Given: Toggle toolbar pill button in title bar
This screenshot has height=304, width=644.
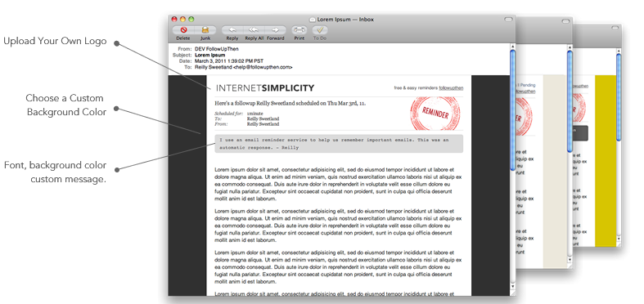Looking at the screenshot, I should (x=508, y=19).
